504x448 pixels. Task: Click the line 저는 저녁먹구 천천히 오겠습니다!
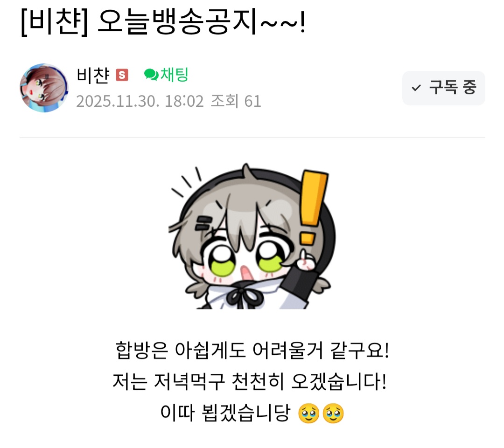click(249, 381)
